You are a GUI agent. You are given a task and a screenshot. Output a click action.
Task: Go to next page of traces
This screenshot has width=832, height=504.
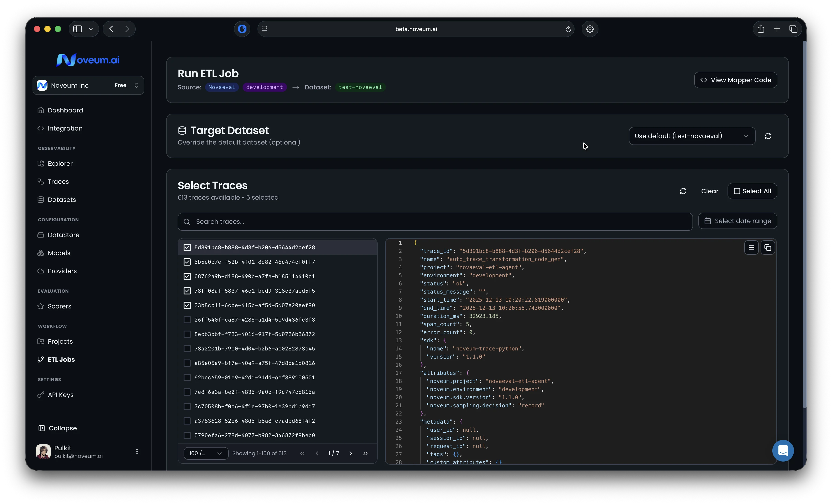(350, 453)
